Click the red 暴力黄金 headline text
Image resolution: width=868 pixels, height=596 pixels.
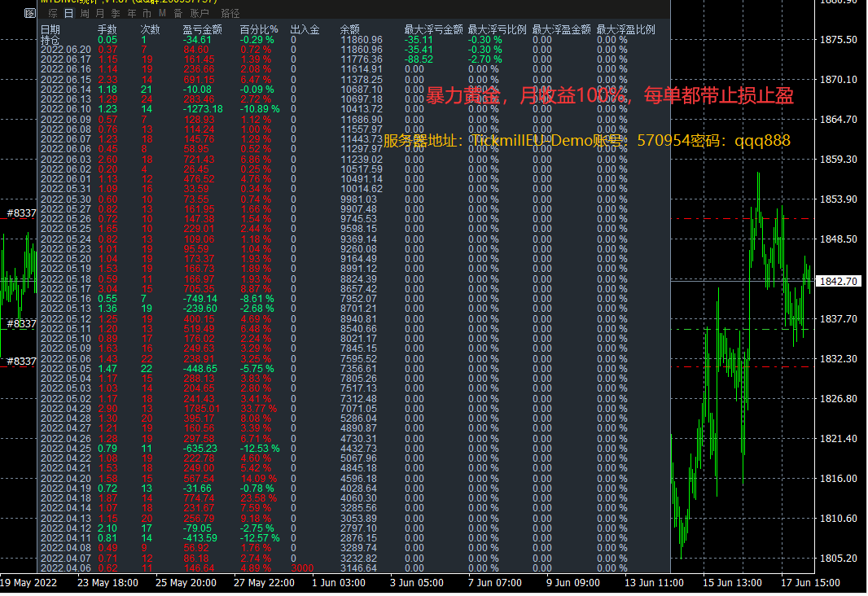610,96
